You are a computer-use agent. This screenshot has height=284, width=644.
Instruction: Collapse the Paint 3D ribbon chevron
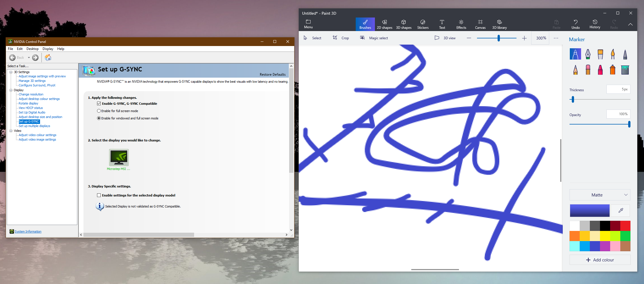pos(630,24)
